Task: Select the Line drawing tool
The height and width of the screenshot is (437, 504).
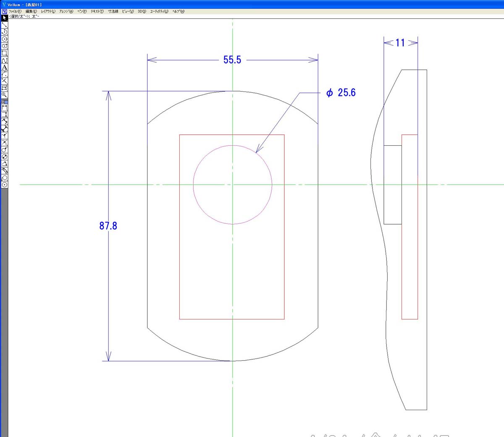Action: click(x=4, y=25)
